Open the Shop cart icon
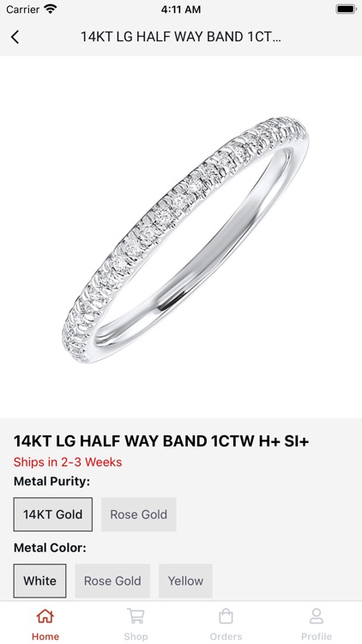Viewport: 362px width, 644px height. [136, 616]
